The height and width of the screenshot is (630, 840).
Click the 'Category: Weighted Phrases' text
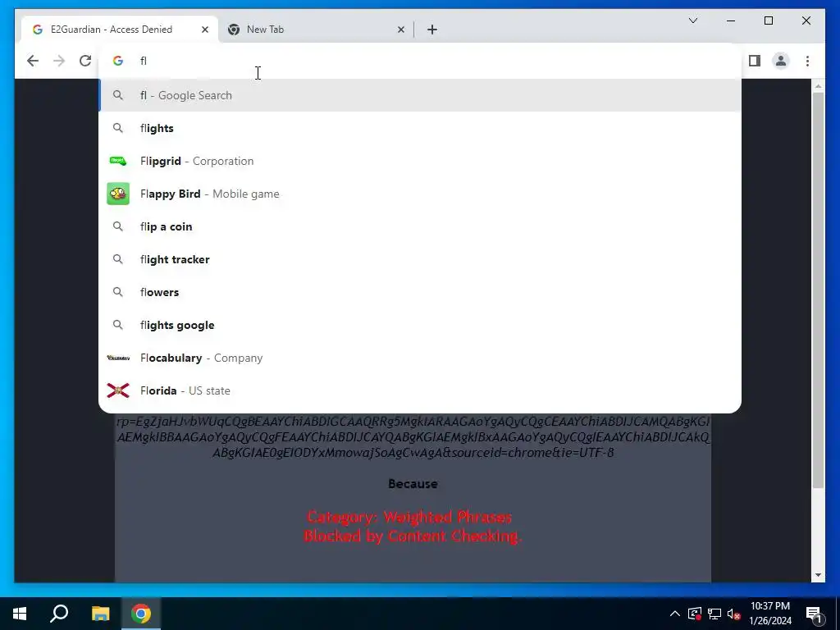click(409, 517)
